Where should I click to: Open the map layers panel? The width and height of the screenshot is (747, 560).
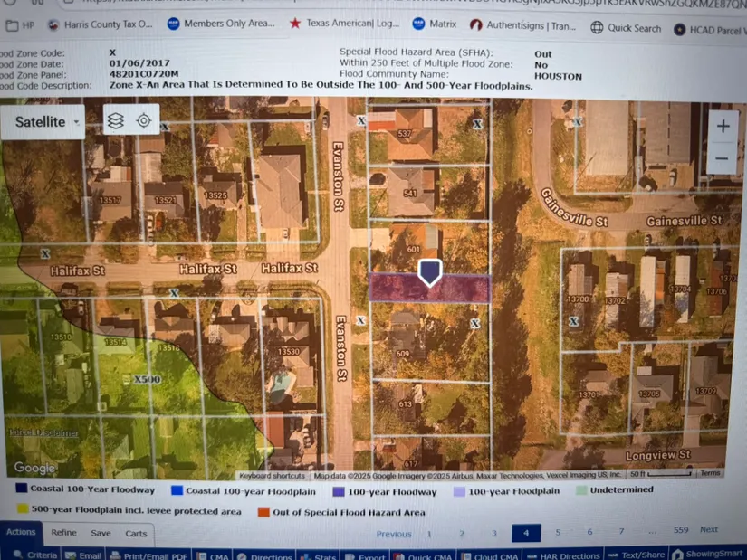pos(115,121)
